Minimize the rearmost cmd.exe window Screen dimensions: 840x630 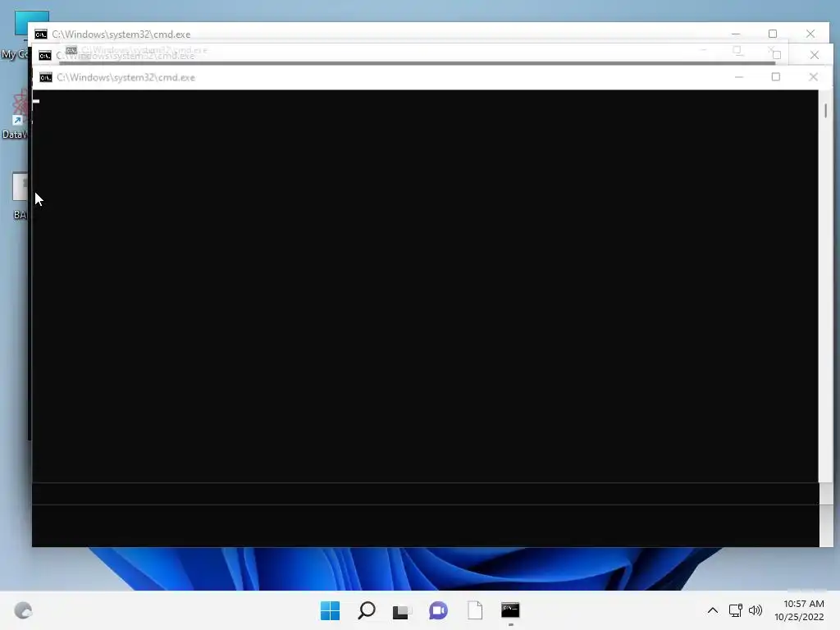(736, 34)
